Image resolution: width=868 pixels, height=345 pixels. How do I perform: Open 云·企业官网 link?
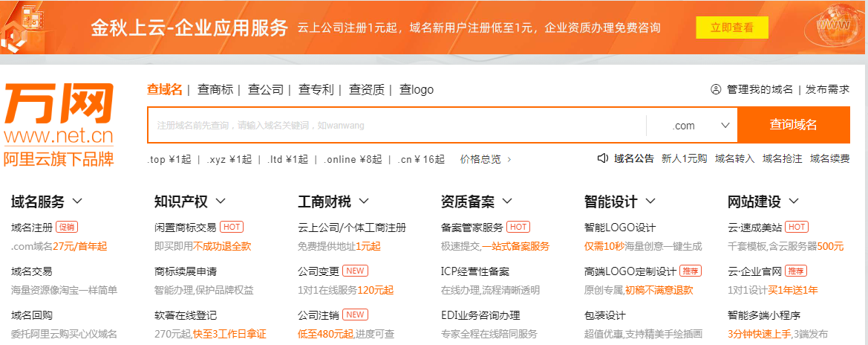click(x=754, y=271)
